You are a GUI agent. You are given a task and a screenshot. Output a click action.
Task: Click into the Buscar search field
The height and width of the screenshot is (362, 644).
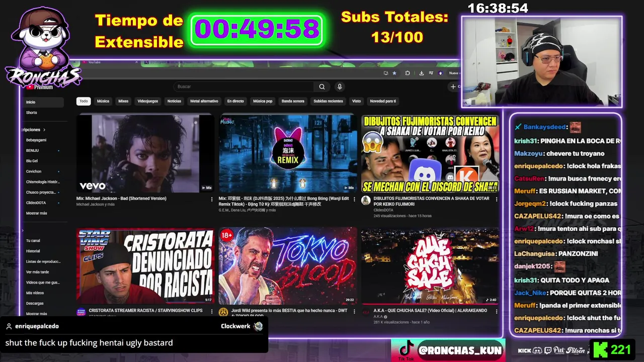click(x=244, y=86)
